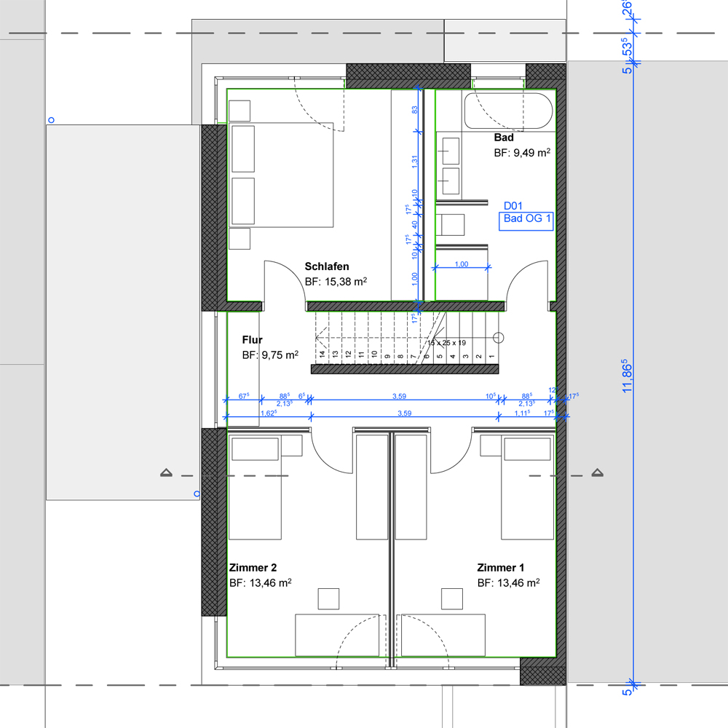728x728 pixels.
Task: Select the Bad area text 'BF: 9,49 m²'
Action: click(521, 153)
